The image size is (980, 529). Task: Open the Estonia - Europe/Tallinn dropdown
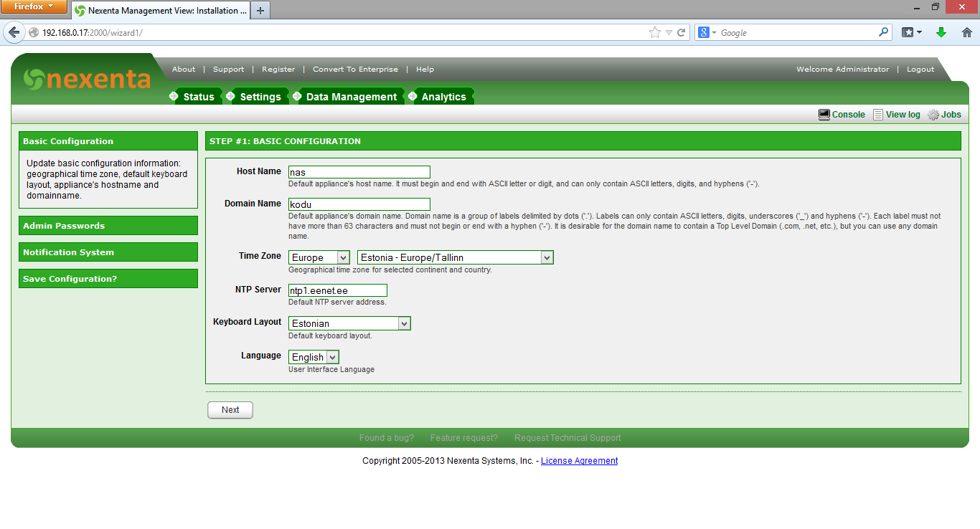coord(456,257)
